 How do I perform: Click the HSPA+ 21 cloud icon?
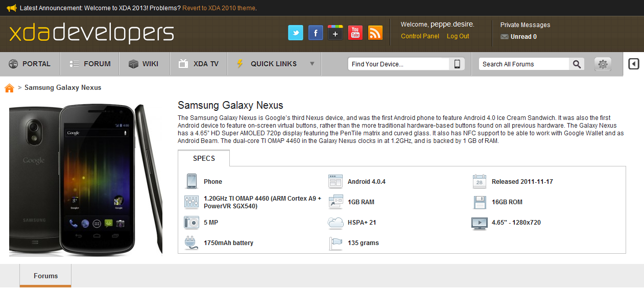tap(335, 223)
